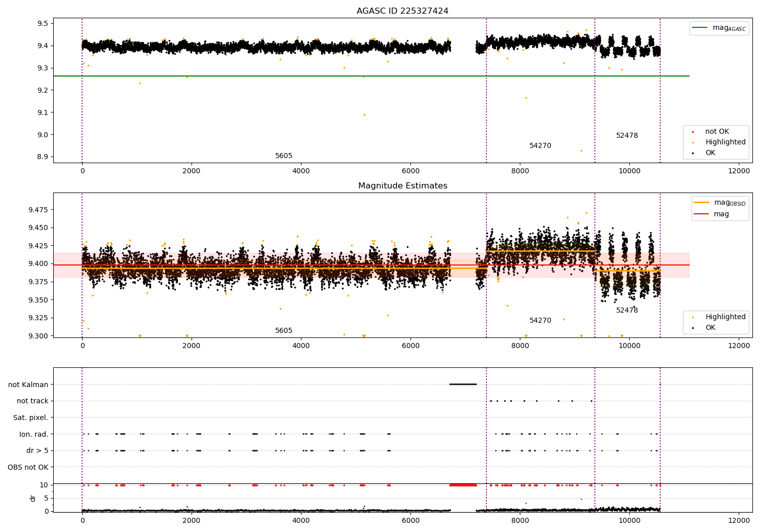The image size is (760, 532).
Task: Click the '5605' annotation in the middle plot
Action: pos(284,330)
